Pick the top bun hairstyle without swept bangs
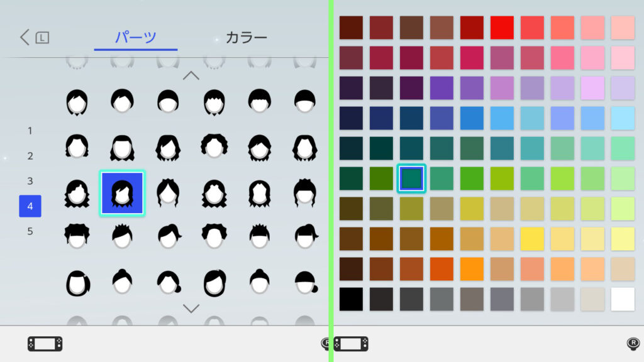The height and width of the screenshot is (362, 644). pos(260,282)
